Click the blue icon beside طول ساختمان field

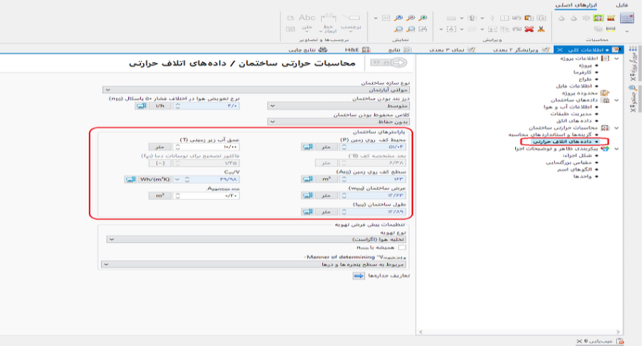point(306,212)
